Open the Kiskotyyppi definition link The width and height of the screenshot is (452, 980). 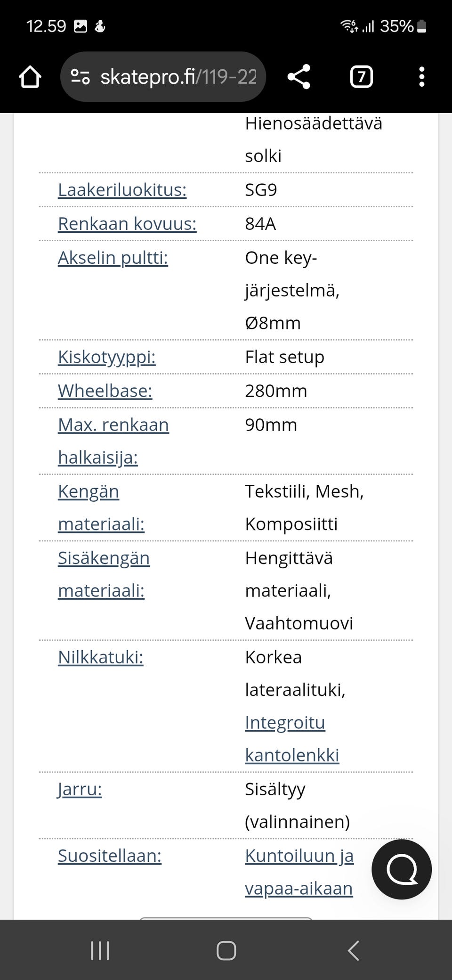[107, 357]
